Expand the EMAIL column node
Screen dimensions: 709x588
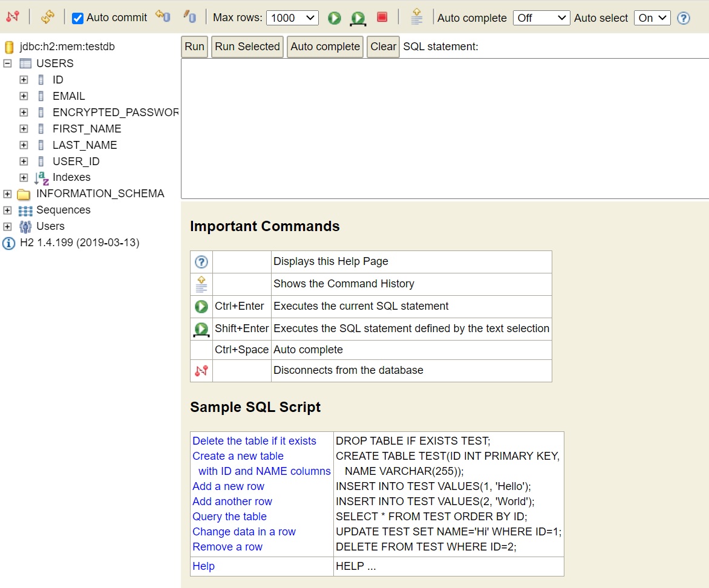click(x=24, y=96)
